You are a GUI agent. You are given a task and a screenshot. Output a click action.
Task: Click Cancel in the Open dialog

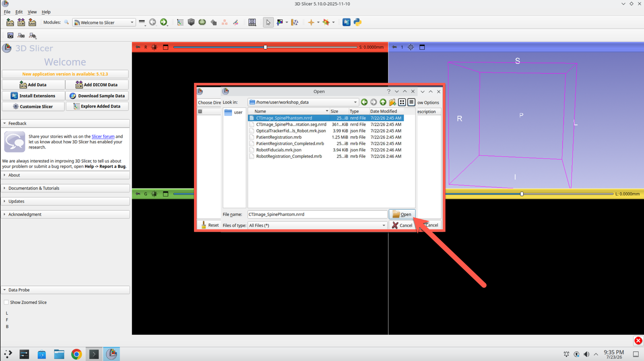pyautogui.click(x=402, y=225)
